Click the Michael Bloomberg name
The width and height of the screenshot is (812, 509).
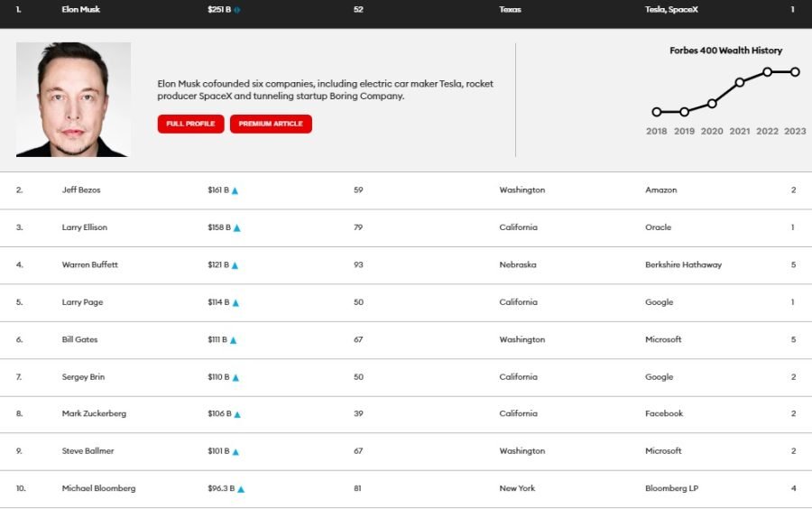click(x=98, y=488)
